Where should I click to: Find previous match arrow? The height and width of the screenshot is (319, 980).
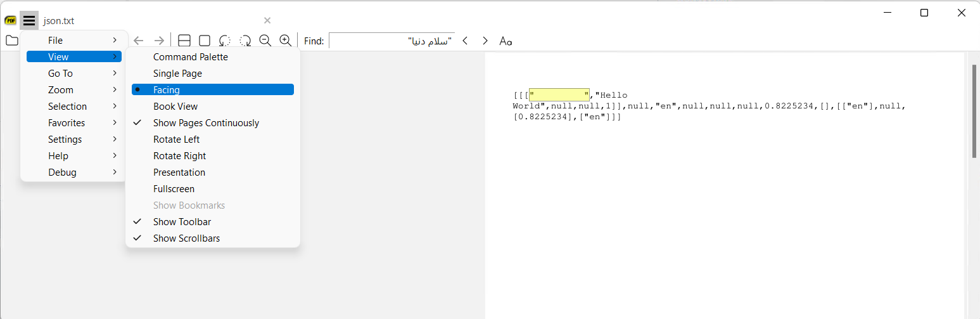[465, 41]
